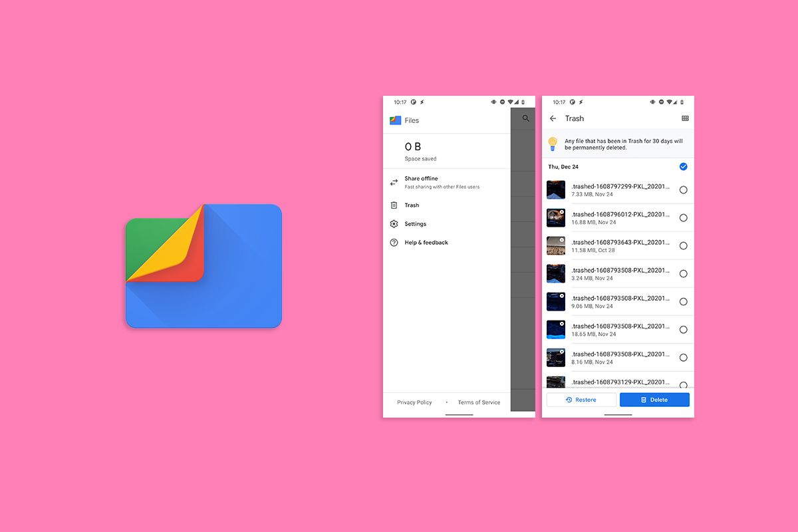Click the large Files folder logo
Viewport: 798px width, 532px height.
click(x=203, y=266)
